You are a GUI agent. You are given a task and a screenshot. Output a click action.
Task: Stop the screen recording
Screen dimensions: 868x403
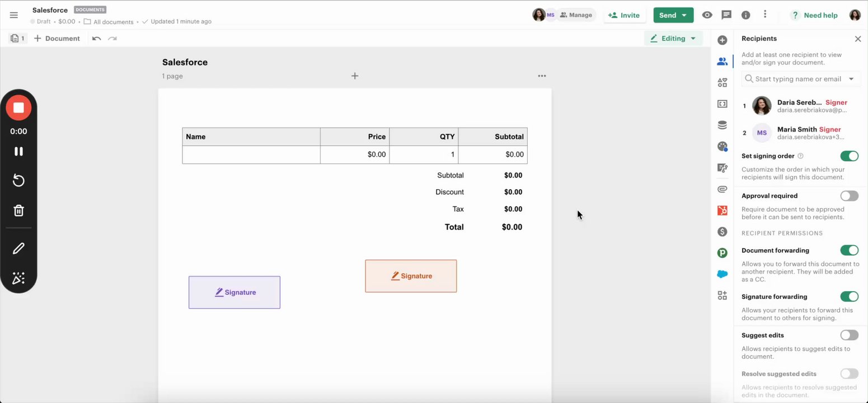pyautogui.click(x=18, y=107)
